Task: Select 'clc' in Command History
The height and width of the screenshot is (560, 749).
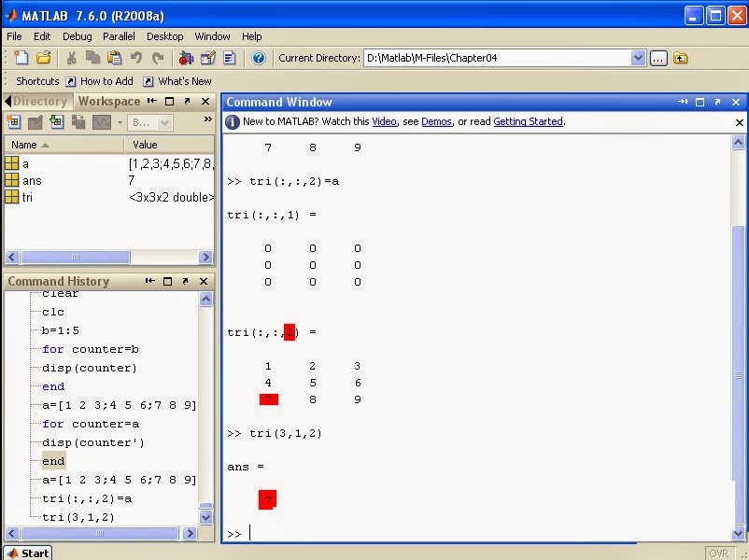Action: click(53, 312)
